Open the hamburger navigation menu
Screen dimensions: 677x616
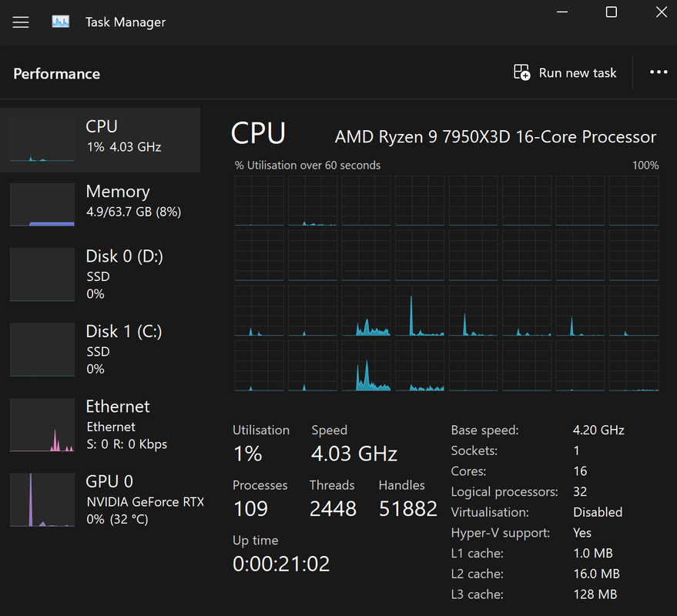(x=20, y=22)
